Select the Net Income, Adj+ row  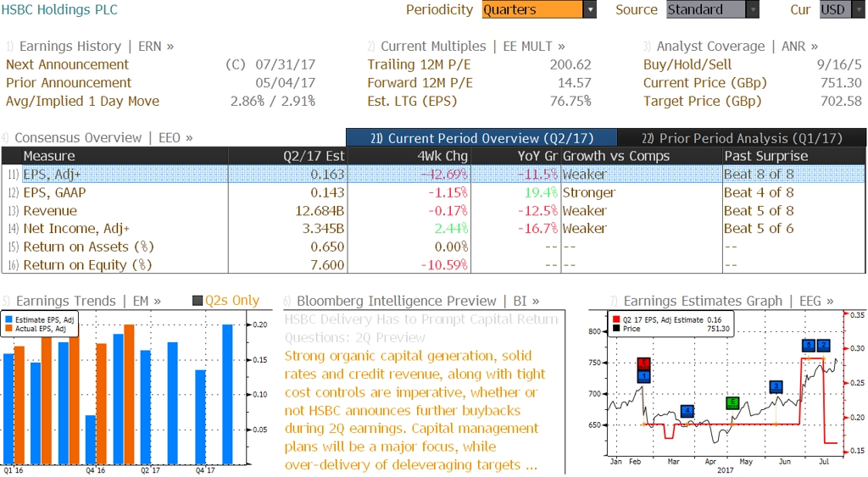(x=433, y=229)
